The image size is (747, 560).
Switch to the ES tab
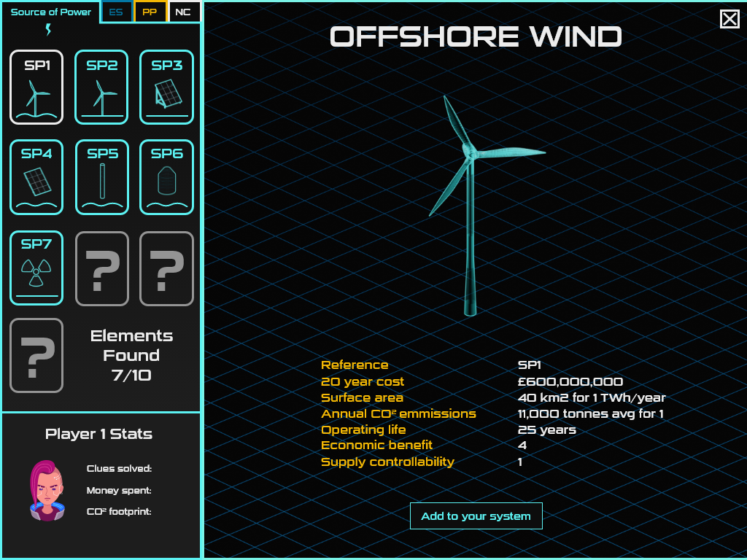[116, 12]
